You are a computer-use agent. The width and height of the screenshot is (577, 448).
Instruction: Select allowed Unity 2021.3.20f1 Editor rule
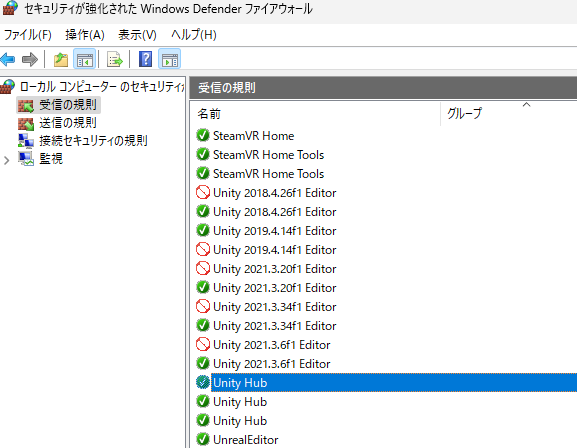[274, 288]
